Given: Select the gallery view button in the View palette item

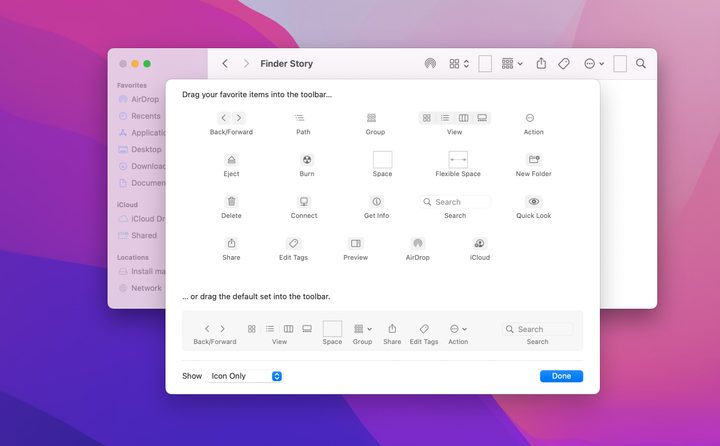Looking at the screenshot, I should (x=482, y=118).
